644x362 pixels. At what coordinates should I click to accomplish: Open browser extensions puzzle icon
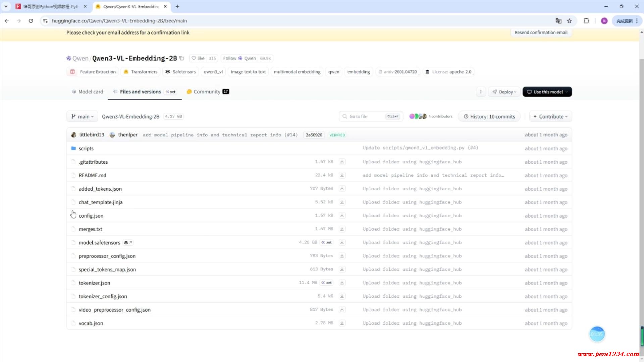click(x=586, y=21)
